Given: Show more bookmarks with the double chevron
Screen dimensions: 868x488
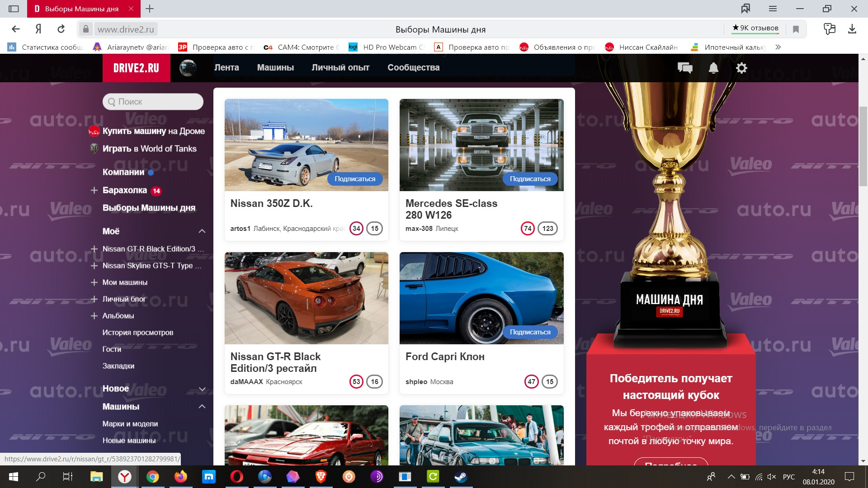Looking at the screenshot, I should [778, 47].
